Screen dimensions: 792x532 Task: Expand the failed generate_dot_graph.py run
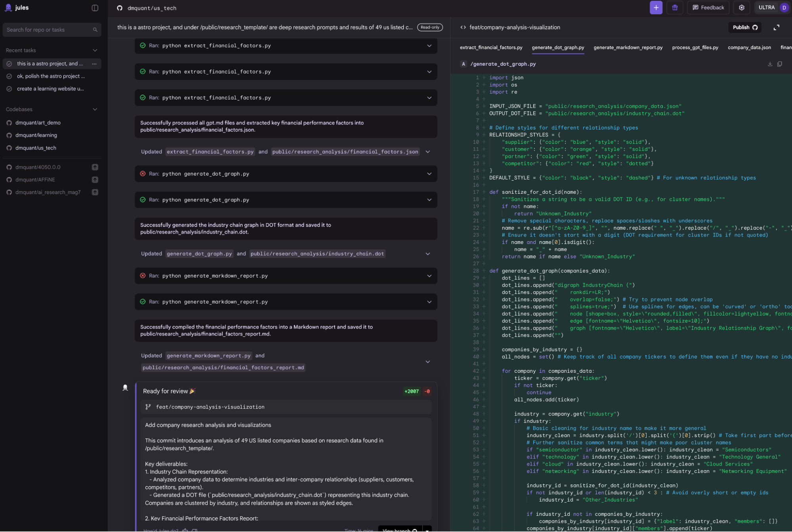point(429,174)
